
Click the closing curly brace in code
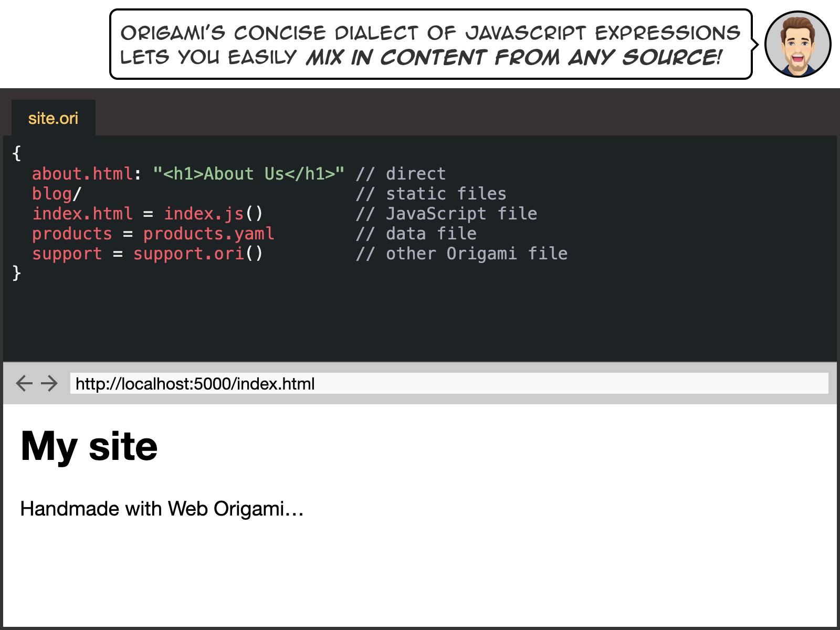17,272
